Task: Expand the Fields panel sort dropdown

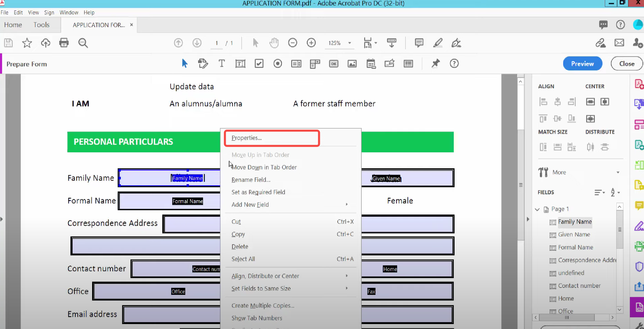Action: (x=616, y=192)
